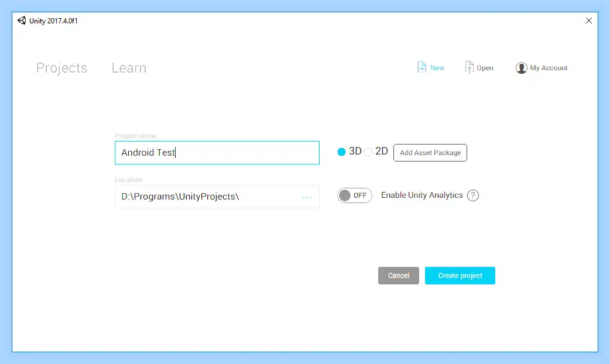Click the New project document icon
610x364 pixels.
(421, 67)
